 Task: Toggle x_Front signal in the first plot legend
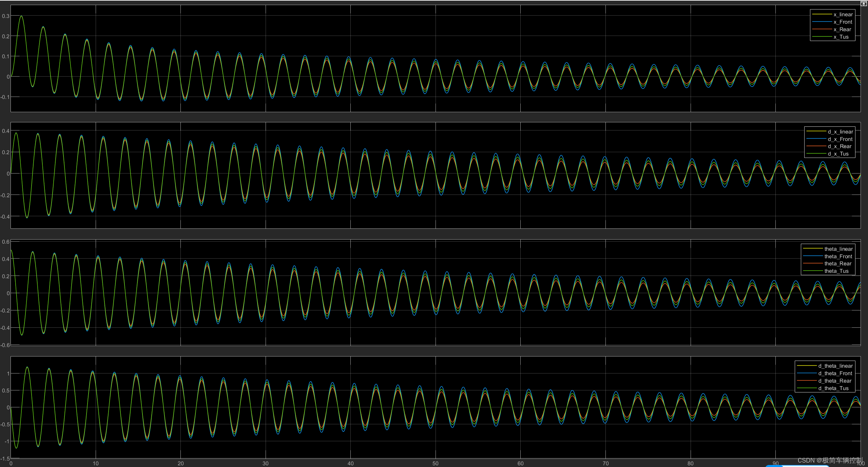click(x=832, y=22)
